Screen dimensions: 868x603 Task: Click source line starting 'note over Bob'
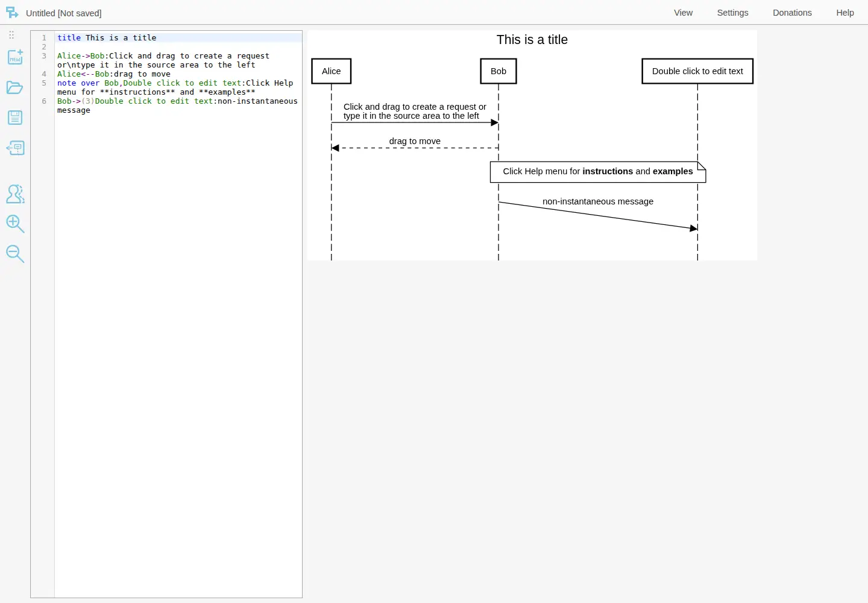tap(178, 87)
